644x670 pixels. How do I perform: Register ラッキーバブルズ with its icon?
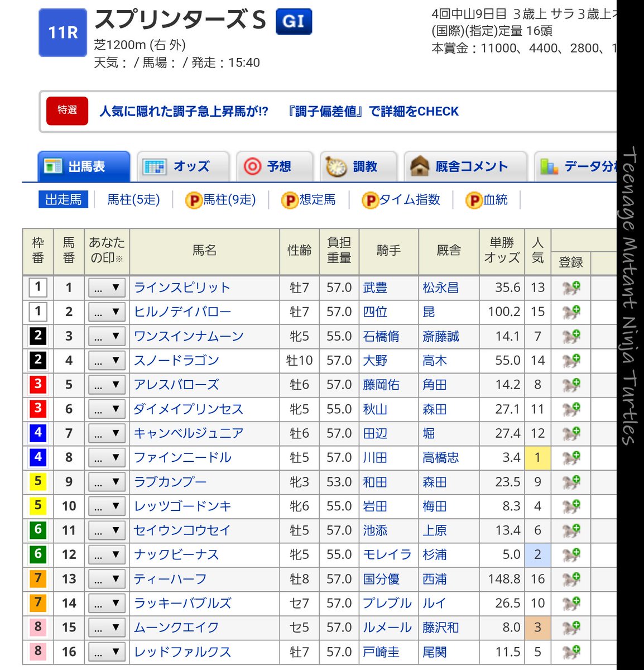point(571,604)
